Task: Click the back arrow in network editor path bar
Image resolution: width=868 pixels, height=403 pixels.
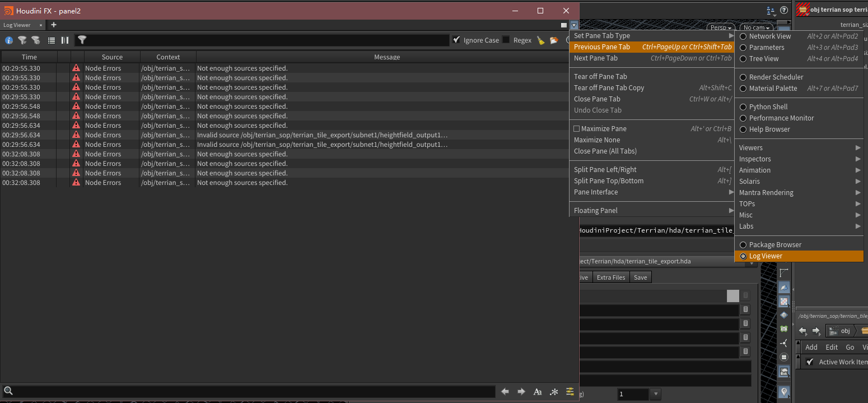Action: pos(802,331)
